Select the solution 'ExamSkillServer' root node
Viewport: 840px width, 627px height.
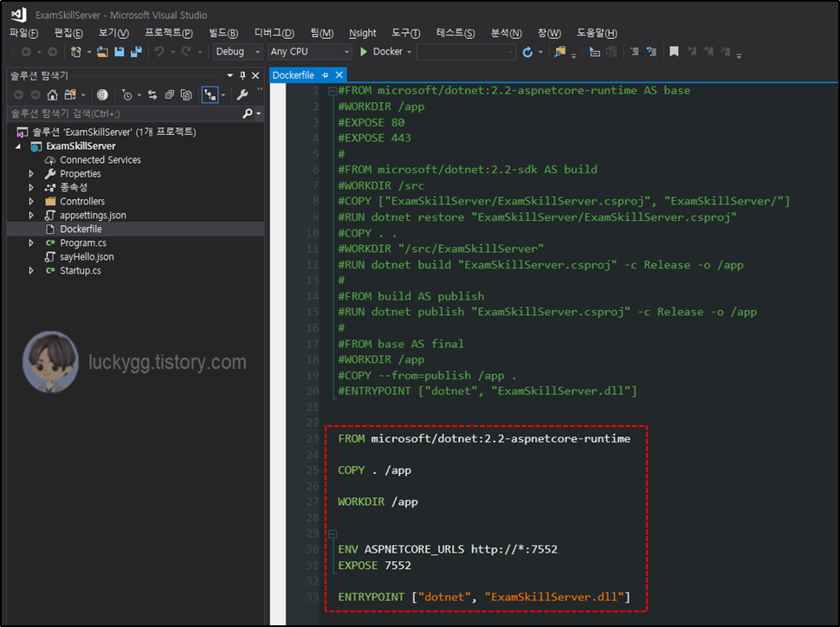(113, 132)
